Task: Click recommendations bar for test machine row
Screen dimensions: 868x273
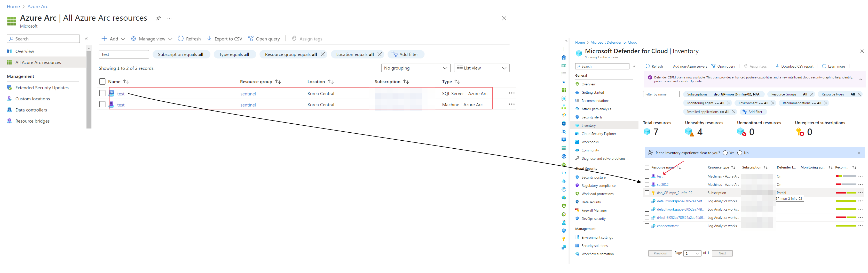Action: (x=846, y=176)
